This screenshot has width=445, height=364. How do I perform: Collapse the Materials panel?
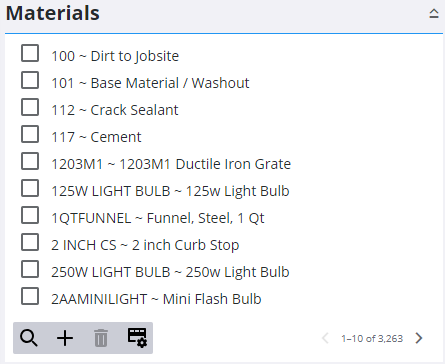(x=434, y=14)
